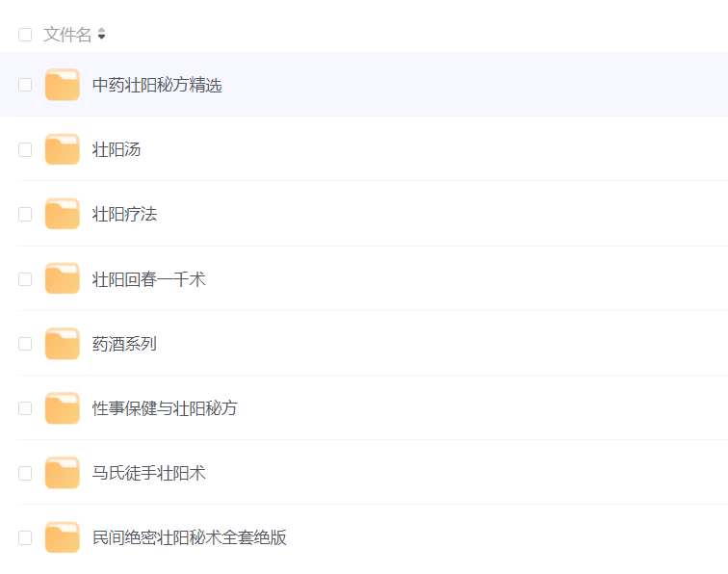Select the checkbox for 药酒系列
This screenshot has width=728, height=574.
[25, 343]
